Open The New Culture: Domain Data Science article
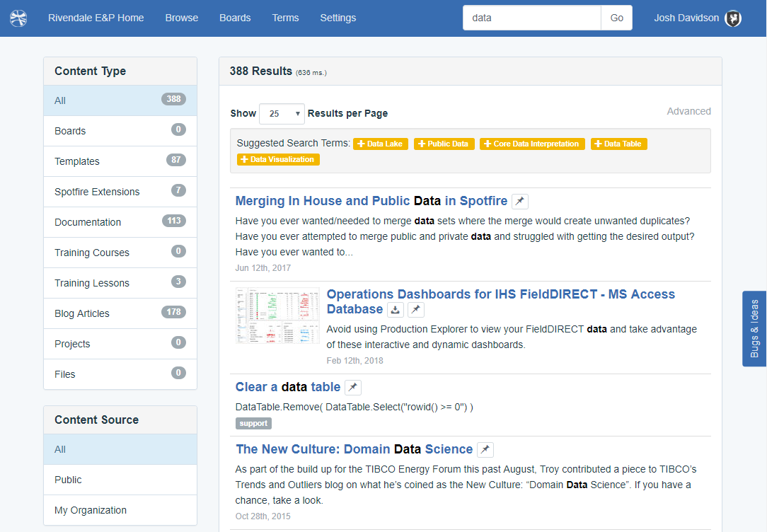767x532 pixels. point(354,449)
